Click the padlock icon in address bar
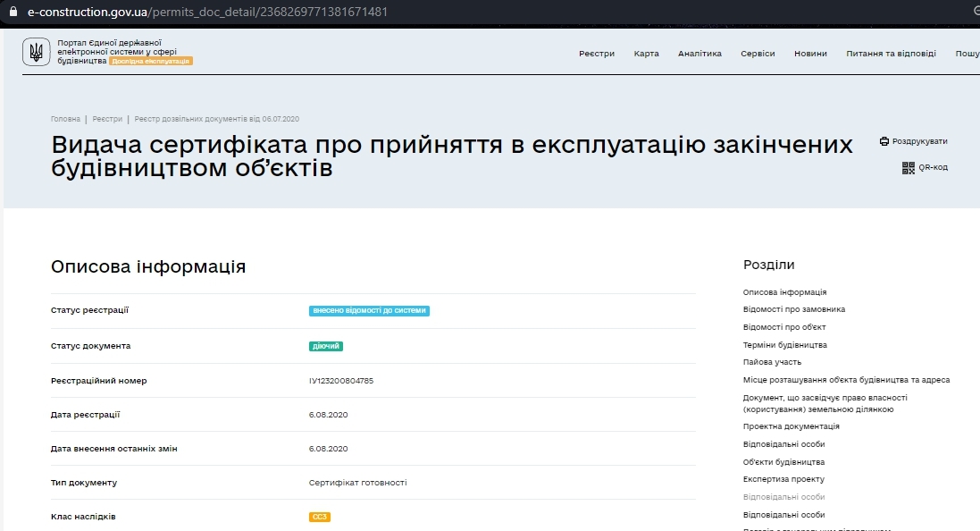The width and height of the screenshot is (980, 531). tap(13, 12)
